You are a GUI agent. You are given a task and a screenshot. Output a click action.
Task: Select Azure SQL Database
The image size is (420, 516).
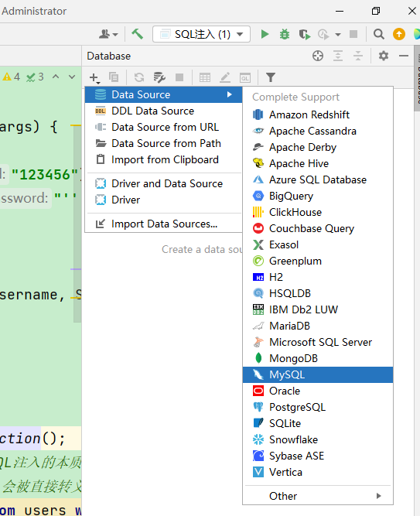[x=318, y=179]
